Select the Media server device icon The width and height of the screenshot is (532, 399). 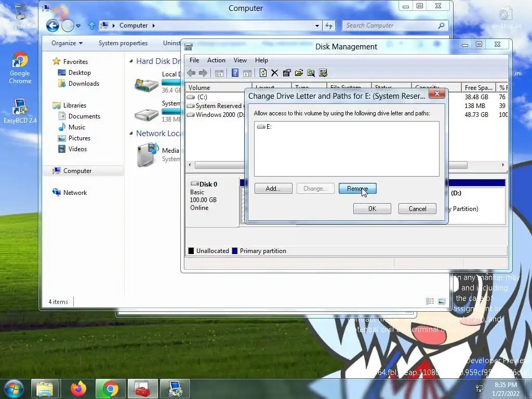pyautogui.click(x=148, y=155)
